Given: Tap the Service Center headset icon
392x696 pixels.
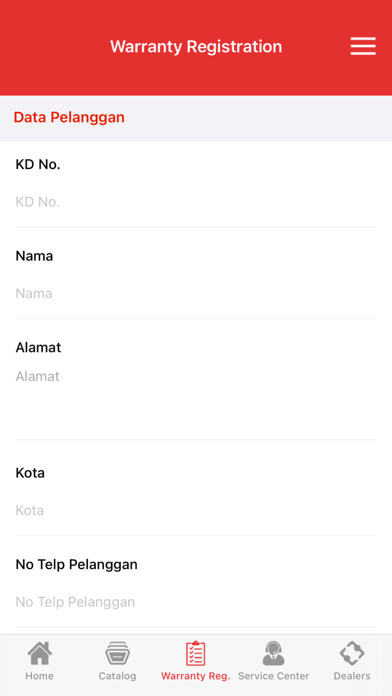Looking at the screenshot, I should pyautogui.click(x=273, y=653).
